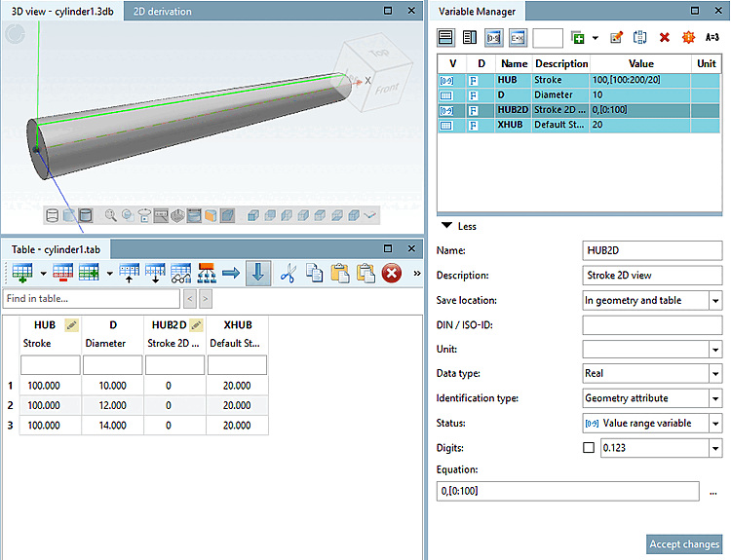This screenshot has width=731, height=560.
Task: Open the Save location dropdown
Action: 715,301
